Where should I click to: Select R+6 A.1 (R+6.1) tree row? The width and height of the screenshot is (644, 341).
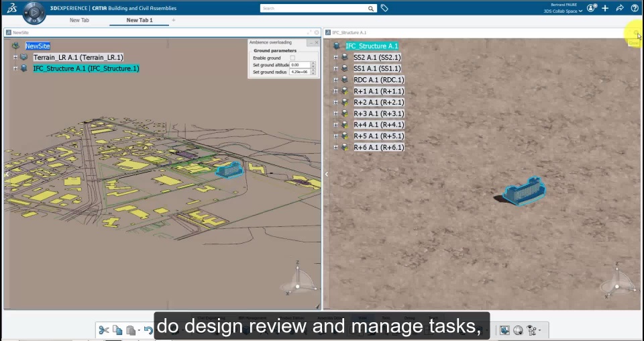(x=378, y=147)
